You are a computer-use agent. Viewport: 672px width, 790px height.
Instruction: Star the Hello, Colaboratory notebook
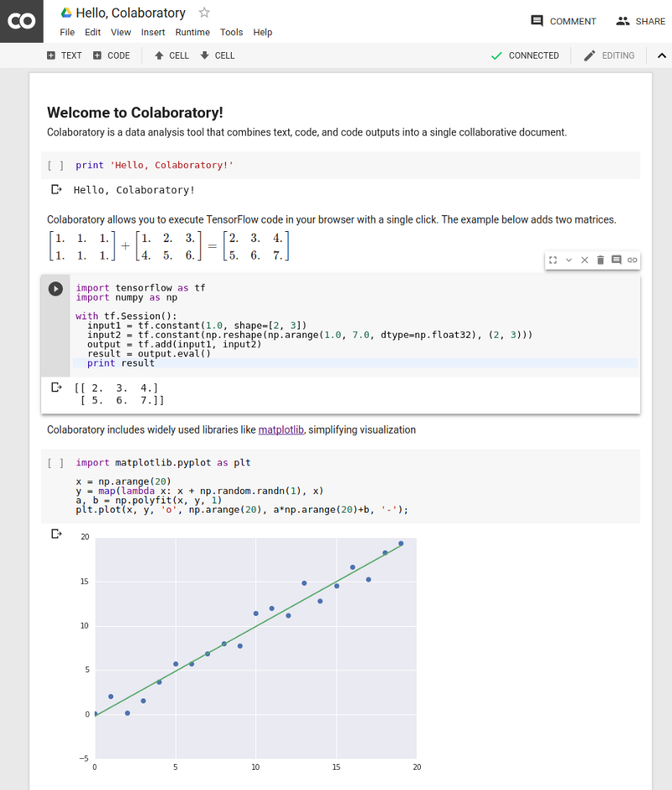coord(204,13)
